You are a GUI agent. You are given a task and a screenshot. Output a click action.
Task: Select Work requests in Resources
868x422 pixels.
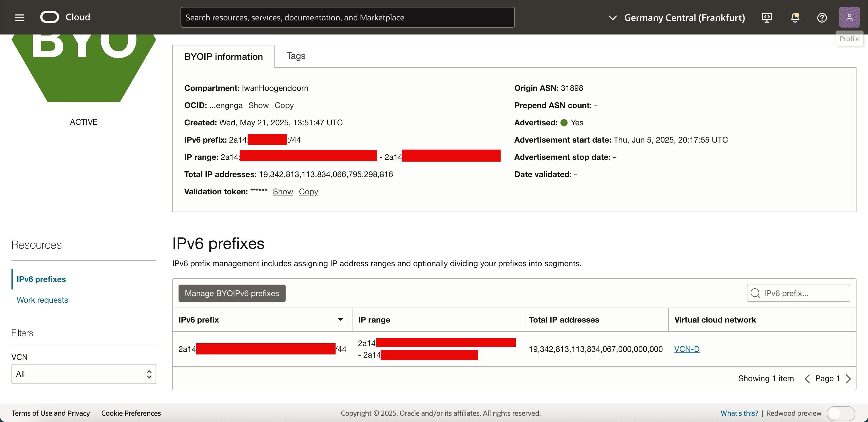click(42, 300)
